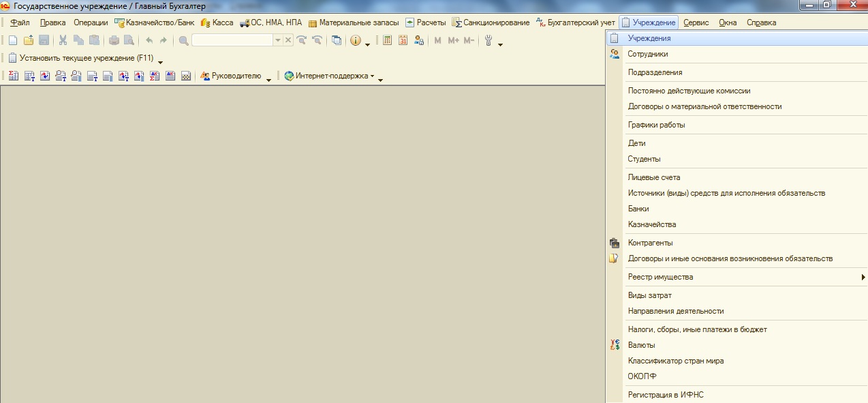Select Лицевые счета entry
The height and width of the screenshot is (403, 868).
(737, 177)
